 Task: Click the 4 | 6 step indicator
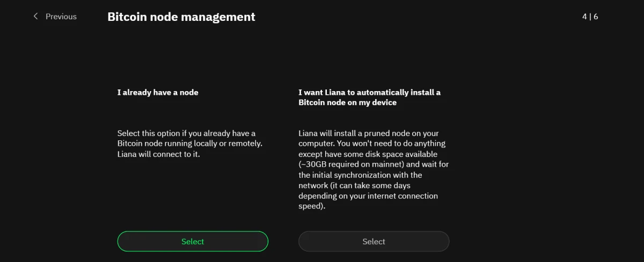590,17
